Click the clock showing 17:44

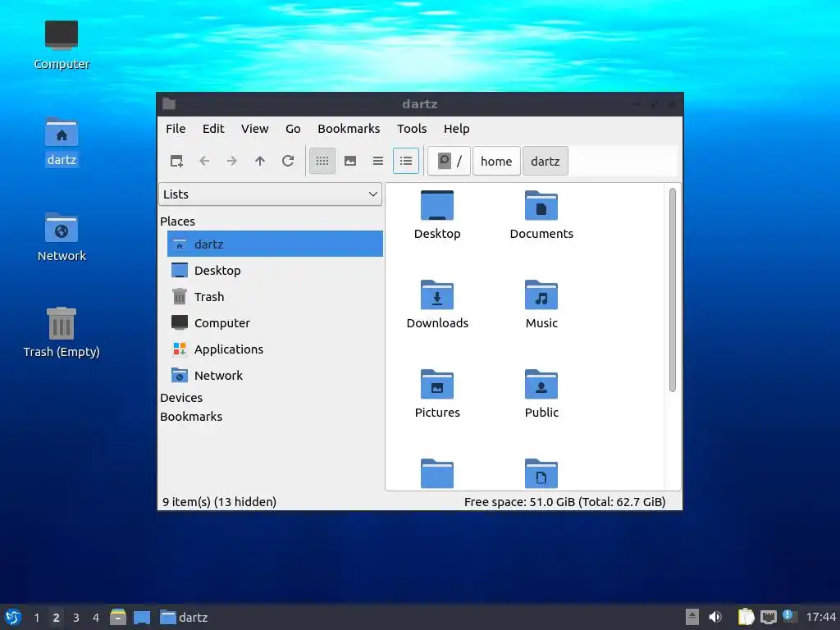pyautogui.click(x=820, y=617)
